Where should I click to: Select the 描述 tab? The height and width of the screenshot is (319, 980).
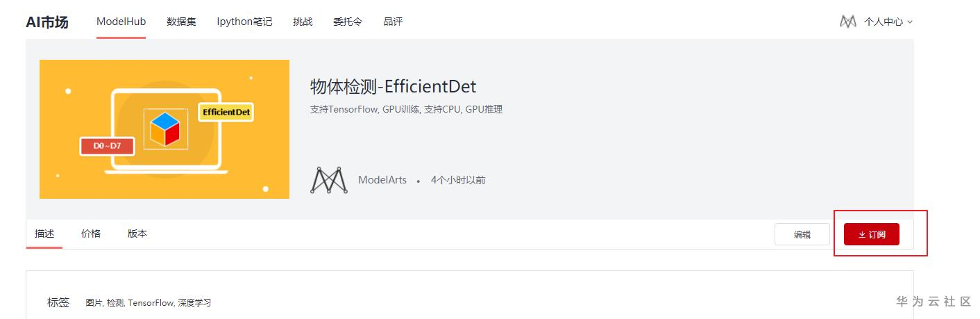(44, 234)
